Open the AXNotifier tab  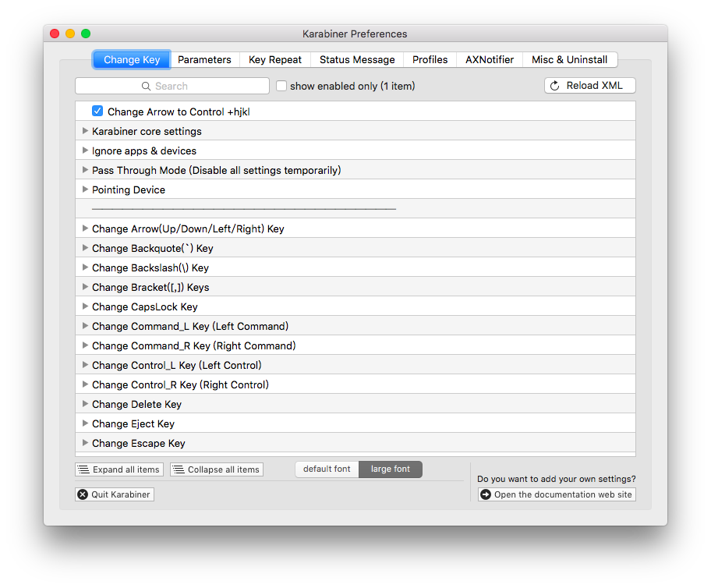pos(490,60)
